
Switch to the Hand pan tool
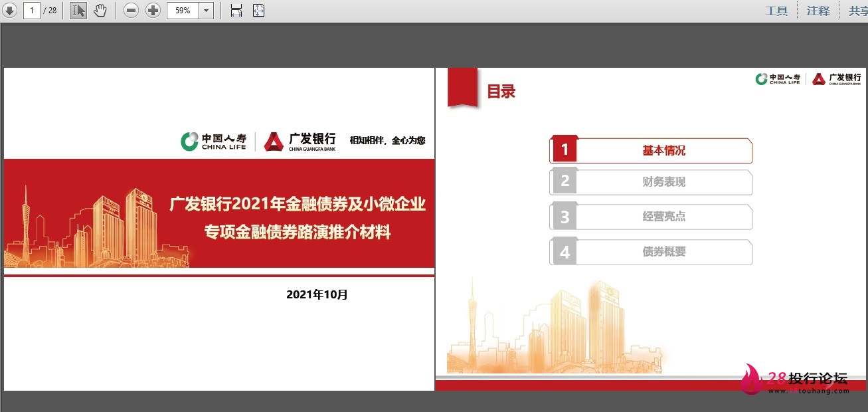tap(100, 11)
